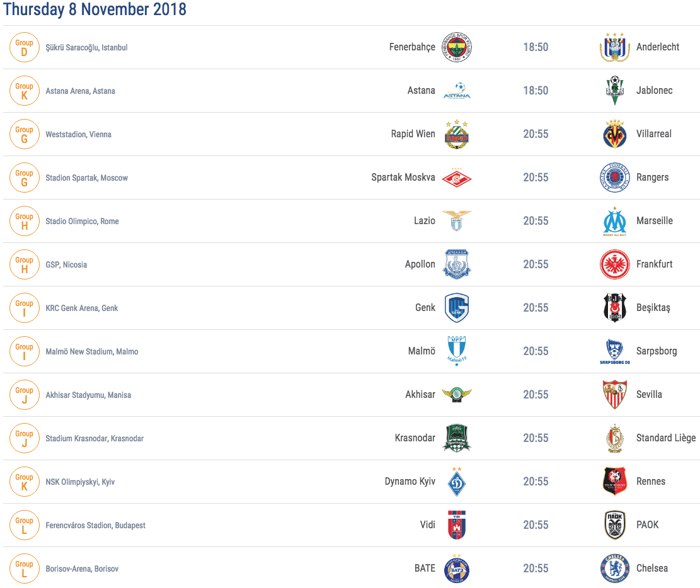Select the Rangers club badge
The image size is (700, 588).
click(x=615, y=177)
